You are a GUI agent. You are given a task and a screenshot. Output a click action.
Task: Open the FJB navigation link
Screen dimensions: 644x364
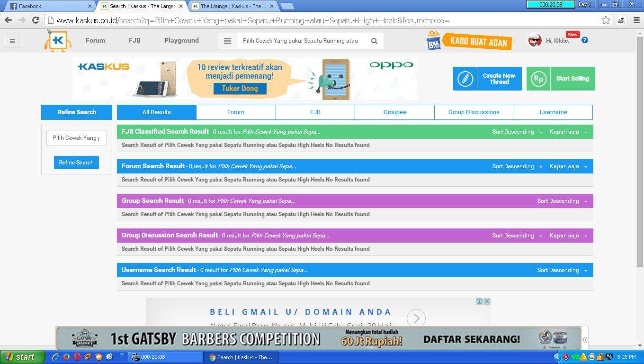(x=134, y=40)
